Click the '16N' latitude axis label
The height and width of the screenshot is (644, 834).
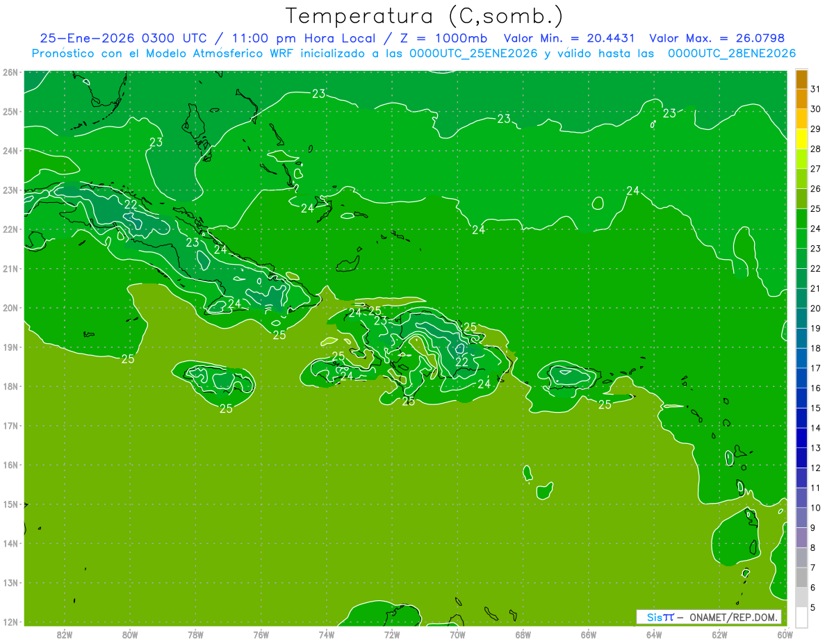click(10, 465)
